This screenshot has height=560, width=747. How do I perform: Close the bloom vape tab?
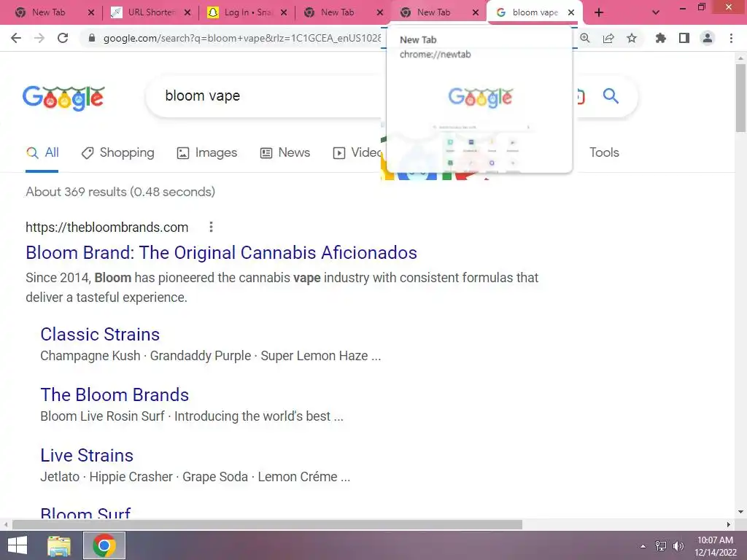click(571, 12)
